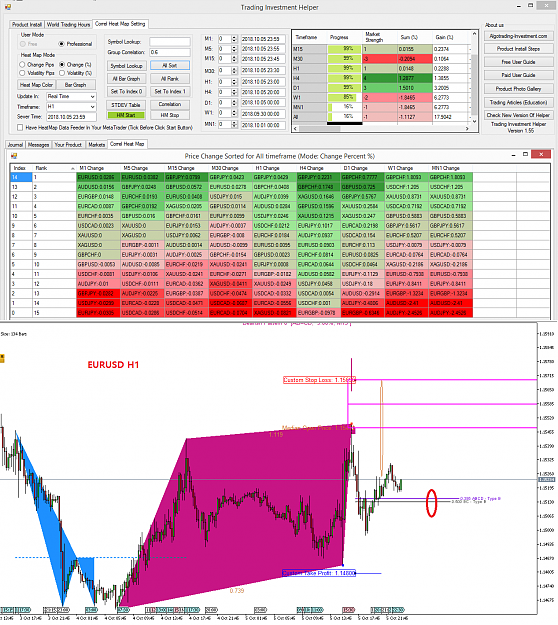Click the D1 index stepper arrows
Screen dimensions: 558x625
pyautogui.click(x=234, y=103)
